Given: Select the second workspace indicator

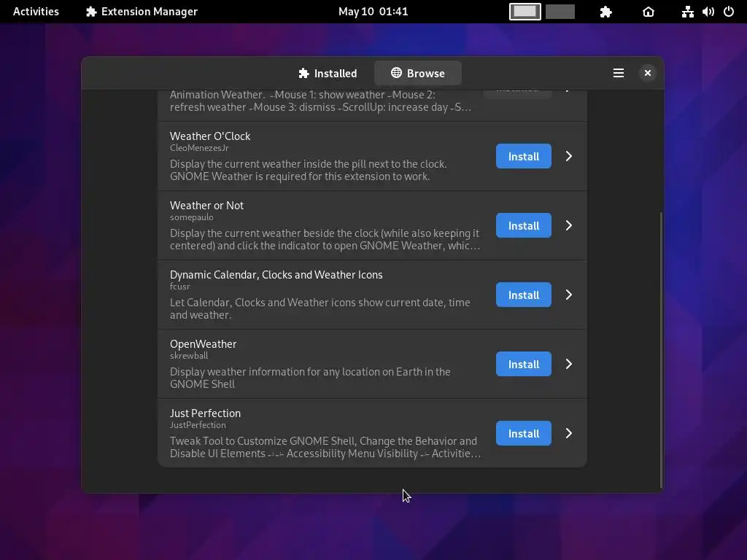Looking at the screenshot, I should click(560, 12).
